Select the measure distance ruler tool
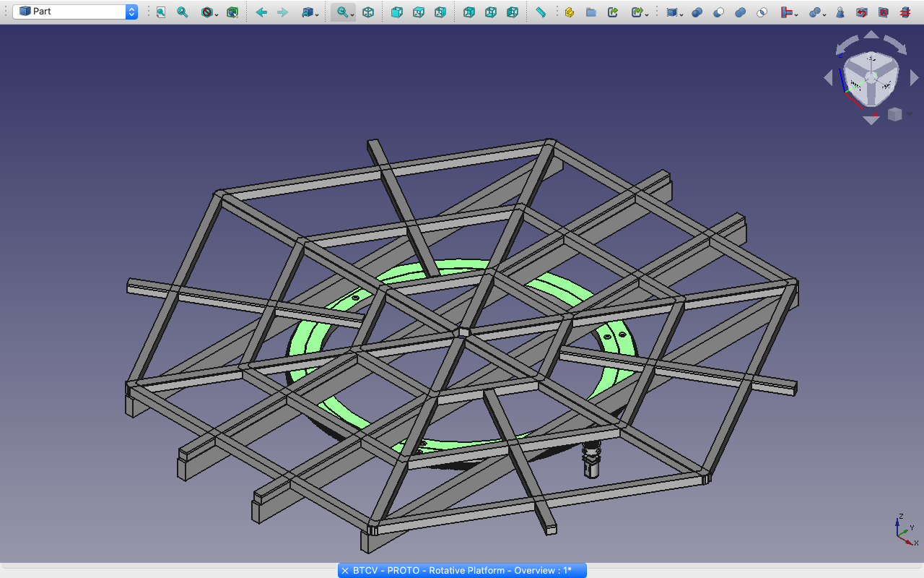 [541, 12]
